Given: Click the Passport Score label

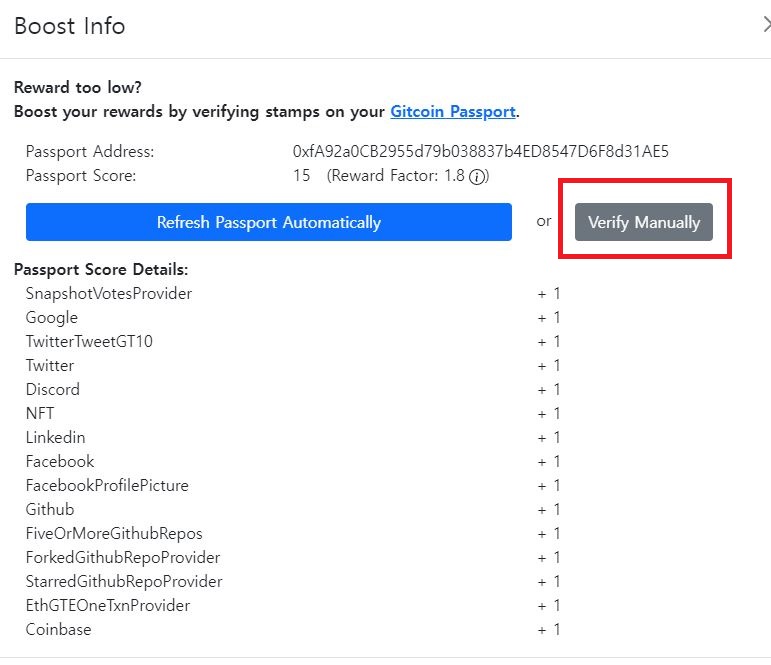Looking at the screenshot, I should [x=81, y=175].
